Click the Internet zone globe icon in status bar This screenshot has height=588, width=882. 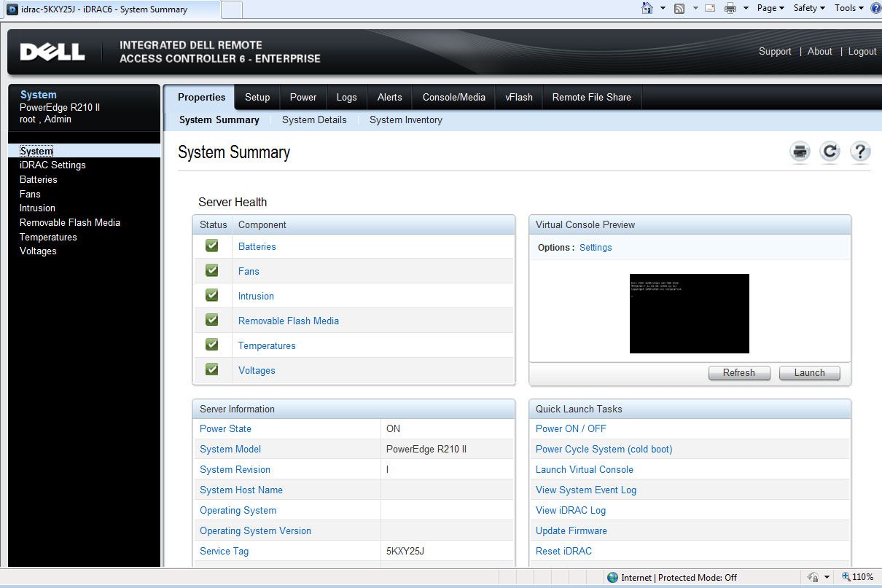tap(612, 577)
